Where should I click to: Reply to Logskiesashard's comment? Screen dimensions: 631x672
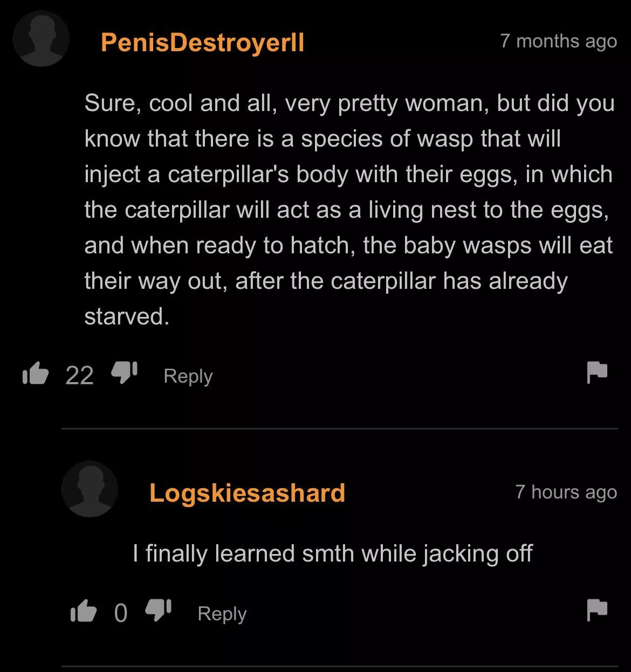coord(222,614)
